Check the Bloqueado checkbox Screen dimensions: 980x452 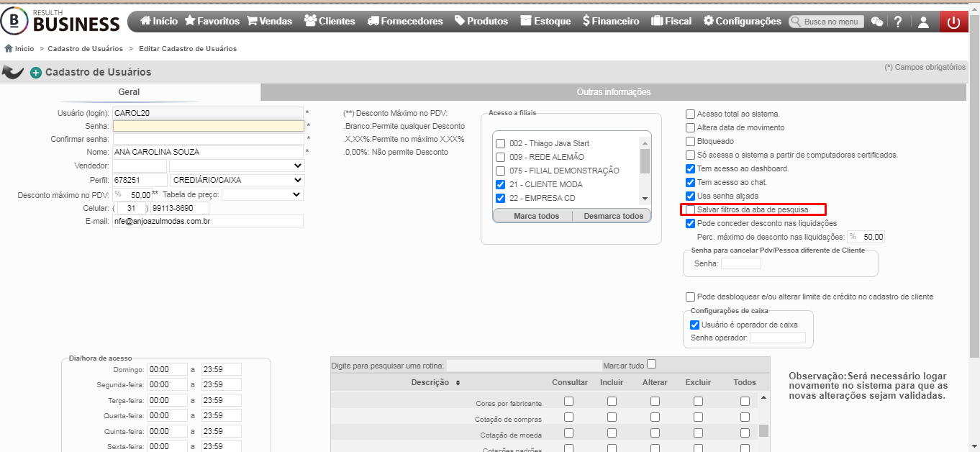click(691, 141)
